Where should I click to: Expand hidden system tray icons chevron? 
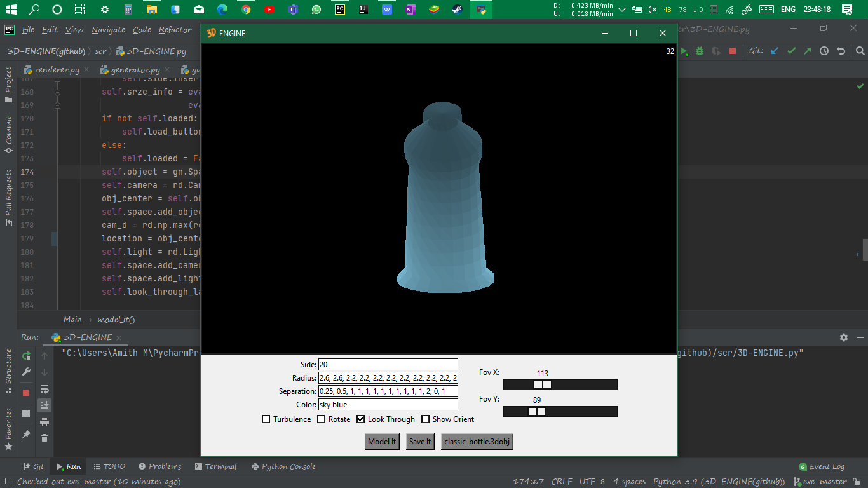point(621,10)
